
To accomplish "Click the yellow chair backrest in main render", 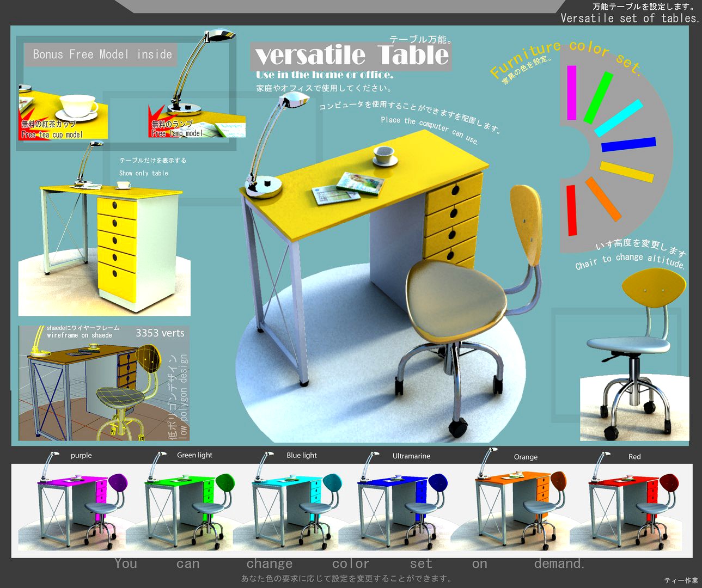I will point(526,224).
